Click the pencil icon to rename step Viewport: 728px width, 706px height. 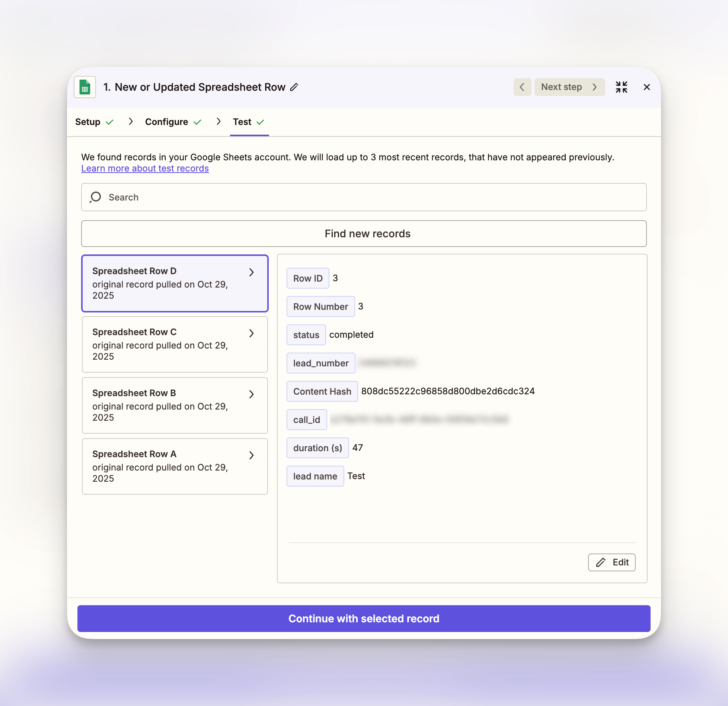click(x=294, y=87)
